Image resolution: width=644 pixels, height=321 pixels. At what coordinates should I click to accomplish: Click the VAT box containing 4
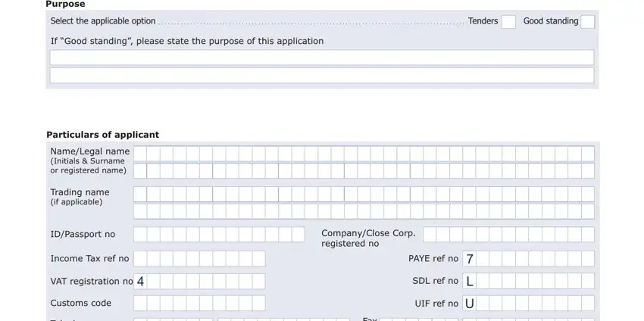click(140, 281)
